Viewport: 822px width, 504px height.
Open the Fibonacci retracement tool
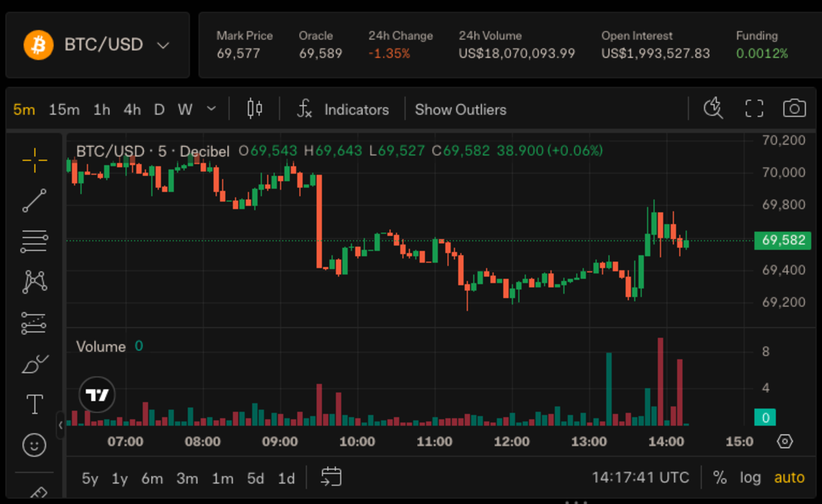click(34, 240)
